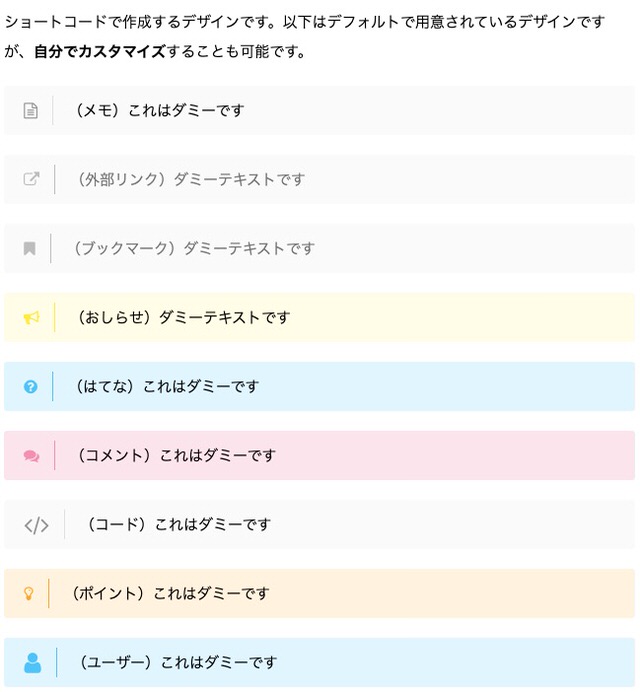Image resolution: width=640 pixels, height=692 pixels.
Task: Click the (コメント) これはダミーです text
Action: point(176,455)
